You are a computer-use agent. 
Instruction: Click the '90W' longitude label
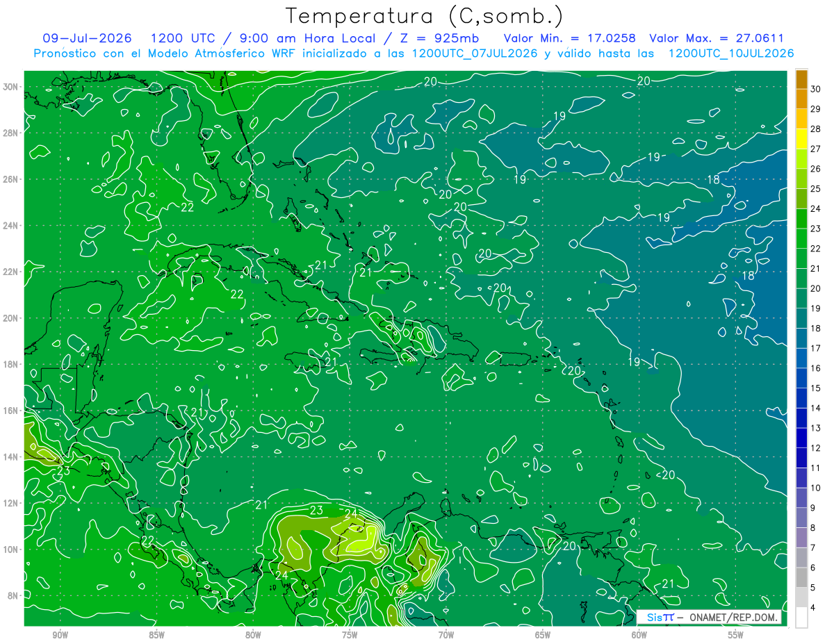[60, 635]
